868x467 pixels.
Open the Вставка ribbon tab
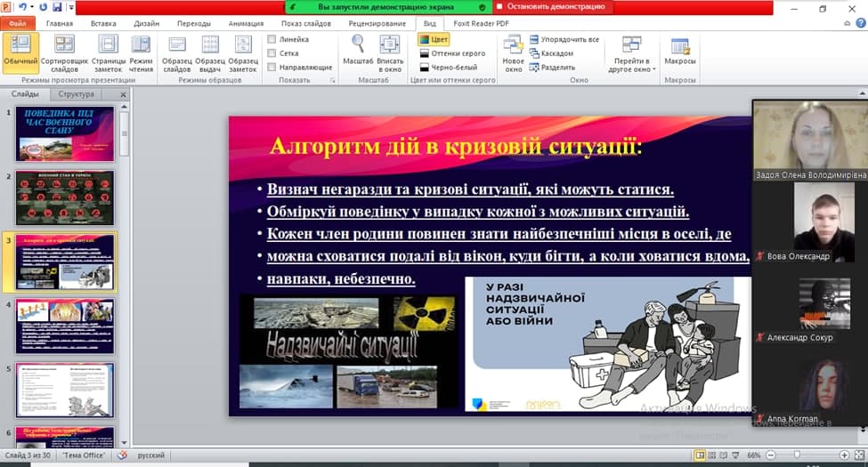pos(103,23)
